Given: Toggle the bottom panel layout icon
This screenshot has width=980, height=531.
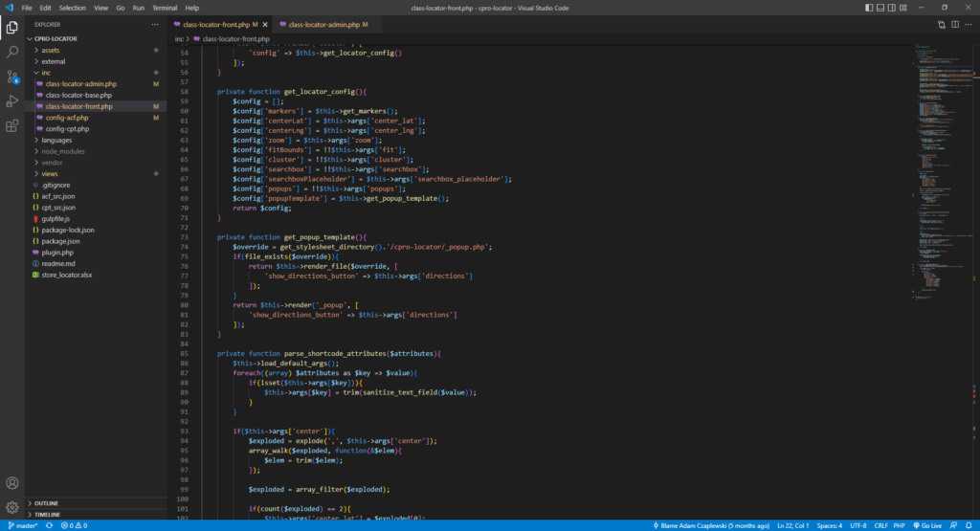Looking at the screenshot, I should coord(880,8).
